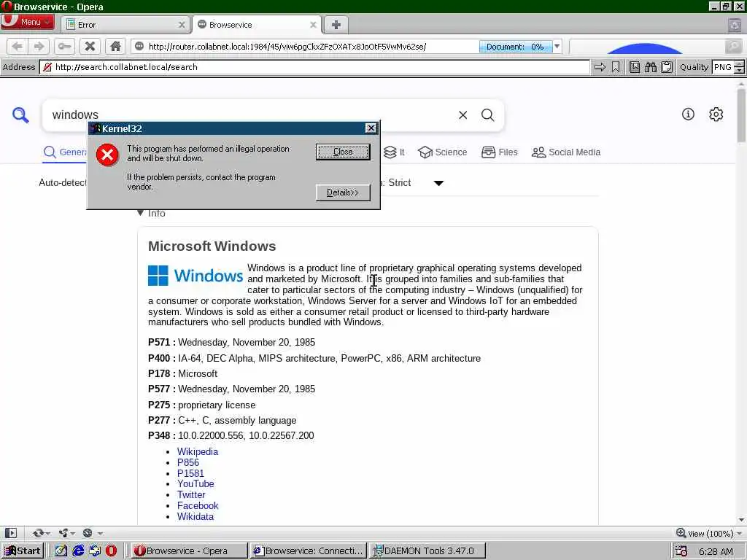Click the Opera password wand key icon

tap(64, 46)
